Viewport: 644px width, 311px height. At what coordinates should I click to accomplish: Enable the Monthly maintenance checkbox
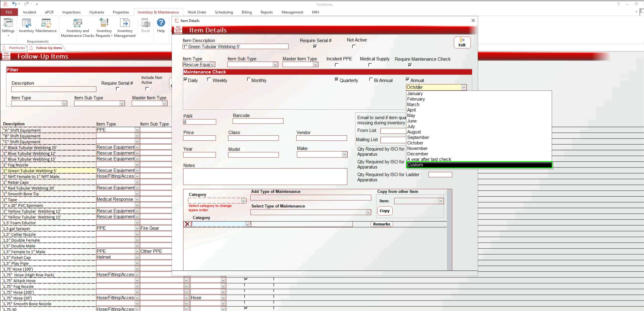tap(249, 80)
